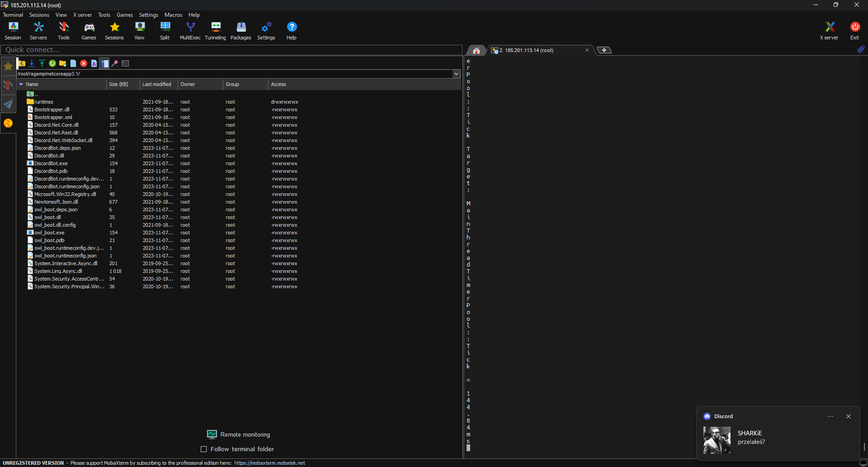
Task: Toggle Remote monitoring
Action: coord(238,434)
